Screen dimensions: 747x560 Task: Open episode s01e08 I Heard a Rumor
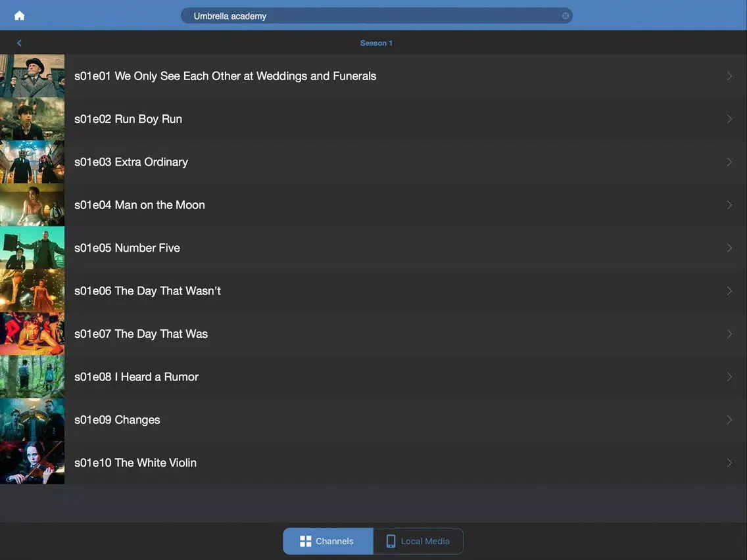click(373, 377)
